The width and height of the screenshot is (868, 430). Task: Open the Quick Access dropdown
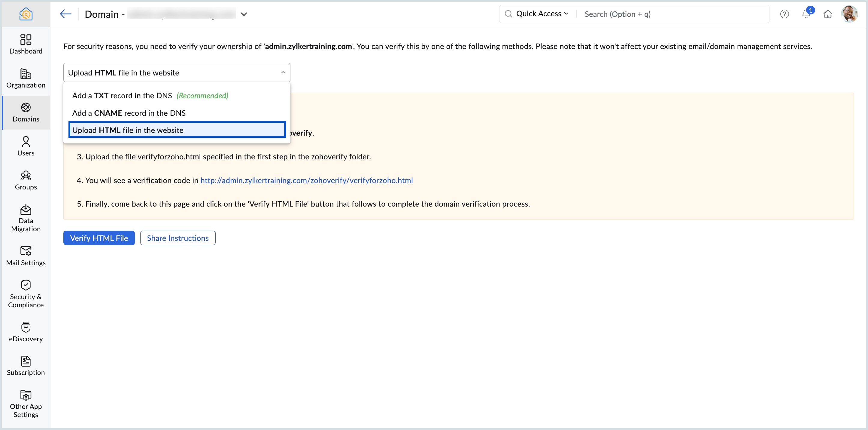pyautogui.click(x=537, y=14)
